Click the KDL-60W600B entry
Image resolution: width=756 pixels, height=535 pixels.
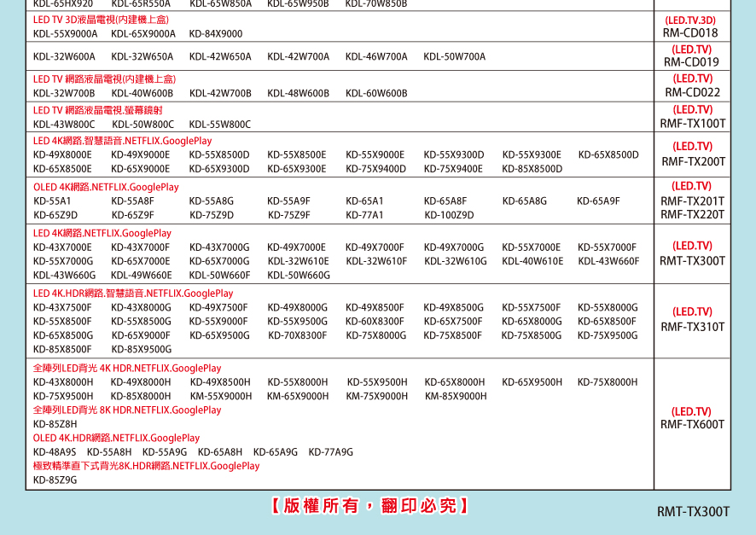tap(376, 93)
